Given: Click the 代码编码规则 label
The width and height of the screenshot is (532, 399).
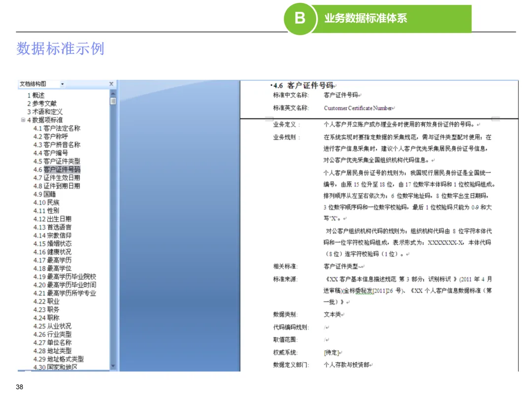Looking at the screenshot, I should click(291, 327).
